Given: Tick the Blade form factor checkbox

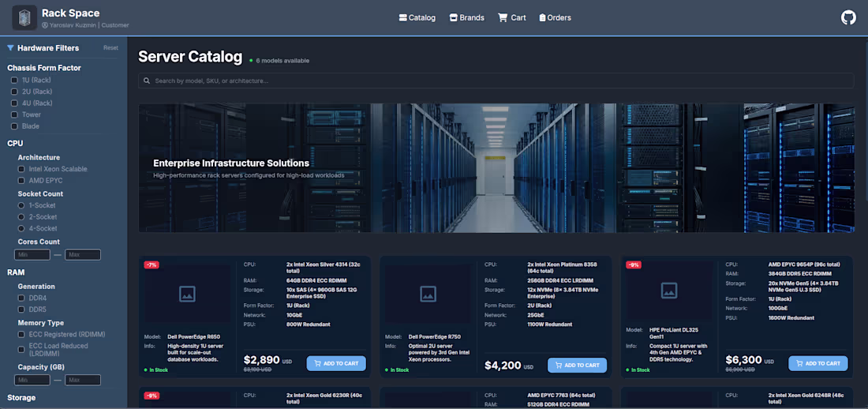Looking at the screenshot, I should 14,126.
